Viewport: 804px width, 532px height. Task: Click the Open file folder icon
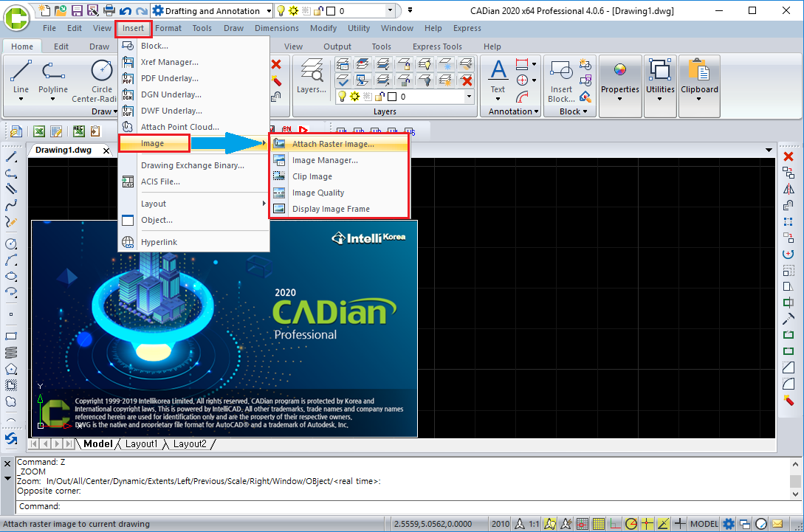point(61,10)
